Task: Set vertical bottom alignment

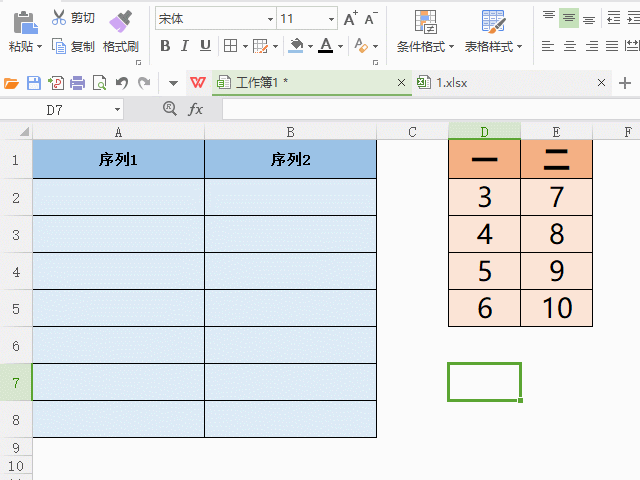Action: coord(589,18)
